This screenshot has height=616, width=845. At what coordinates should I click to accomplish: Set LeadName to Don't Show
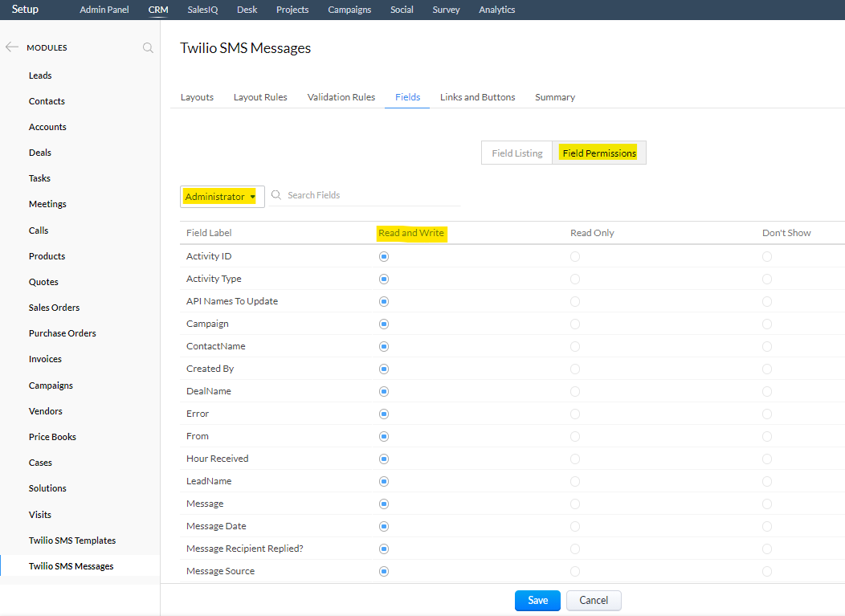(x=767, y=481)
